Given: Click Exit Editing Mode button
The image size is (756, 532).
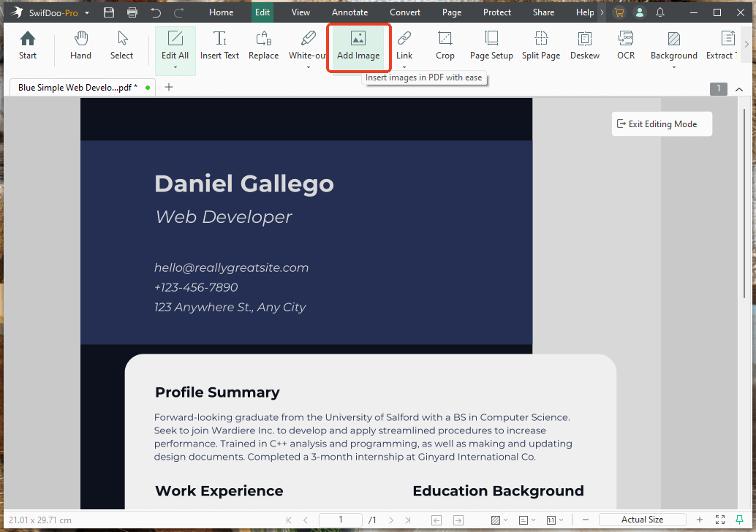Looking at the screenshot, I should [662, 124].
